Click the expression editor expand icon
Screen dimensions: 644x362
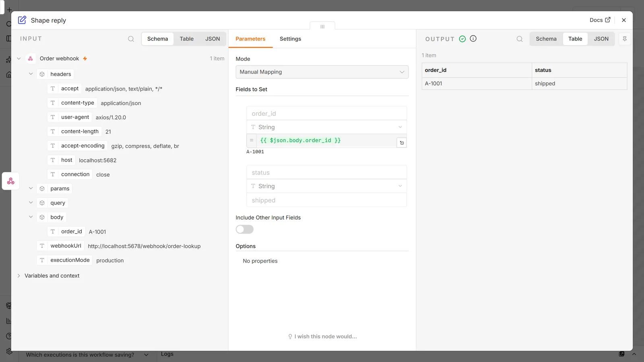click(402, 143)
